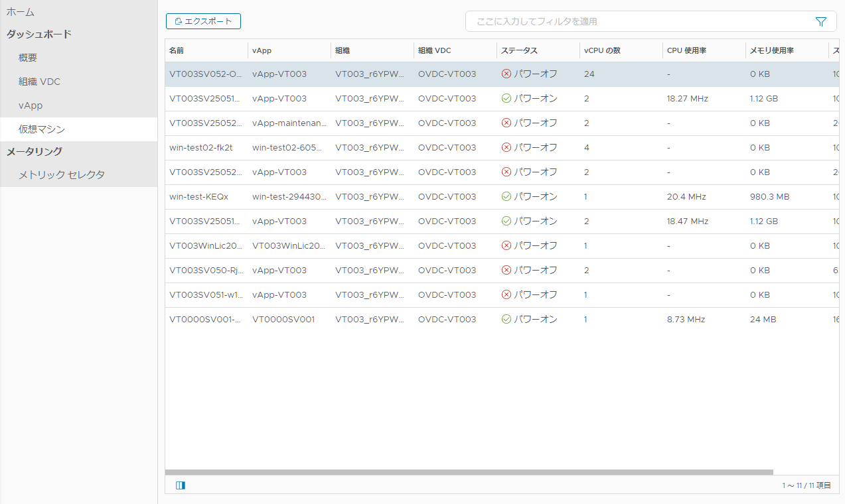Click the VT0000SV001 vApp cell
This screenshot has height=504, width=845.
(x=283, y=320)
